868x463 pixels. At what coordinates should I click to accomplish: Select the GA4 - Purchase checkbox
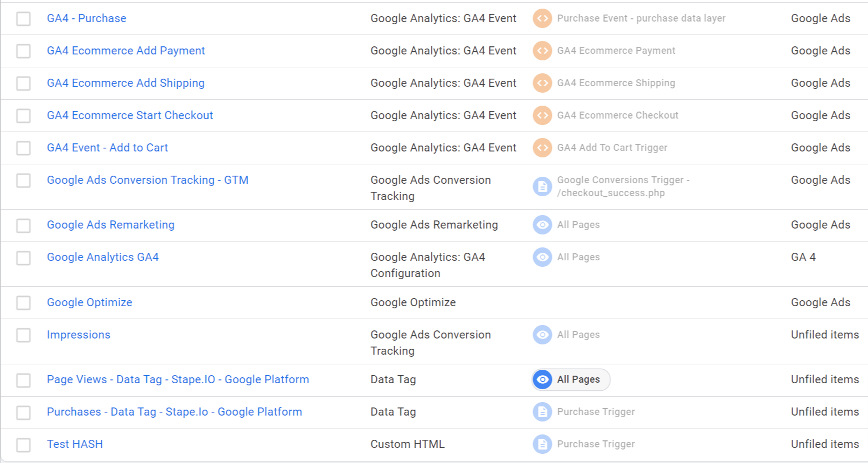pyautogui.click(x=23, y=19)
